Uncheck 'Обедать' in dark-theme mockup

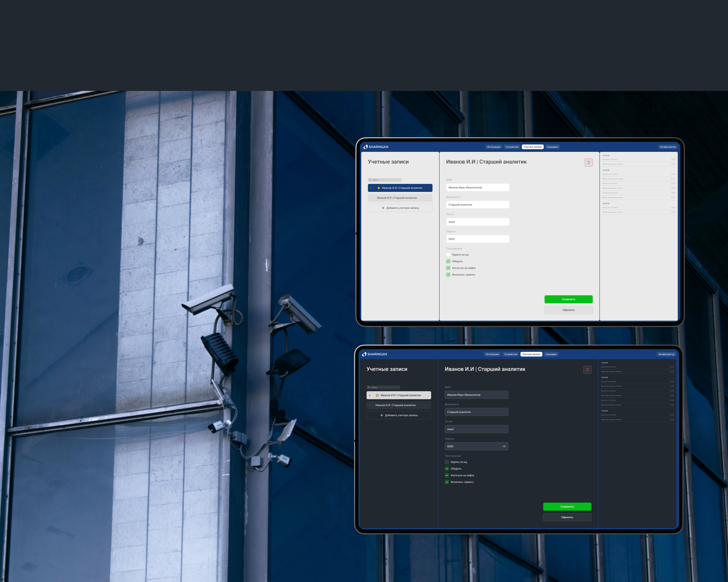coord(447,469)
